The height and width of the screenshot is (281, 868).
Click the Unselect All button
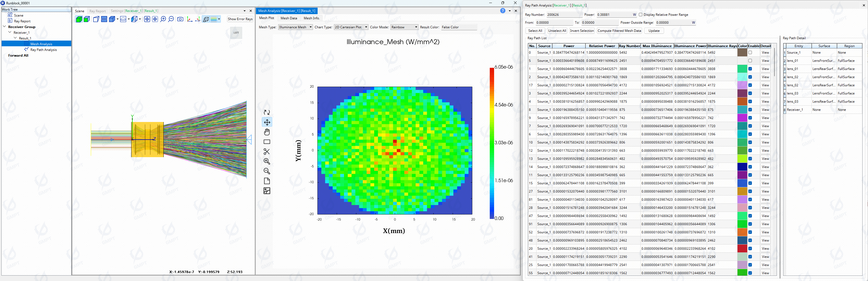tap(557, 31)
